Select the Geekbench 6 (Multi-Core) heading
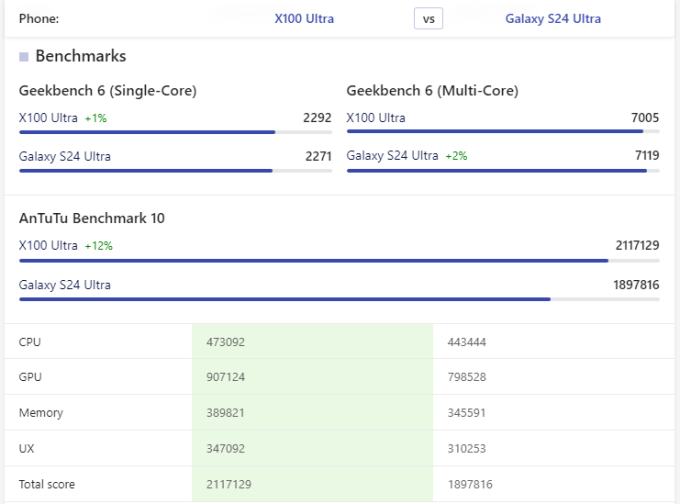Screen dimensions: 680x504 pyautogui.click(x=432, y=91)
